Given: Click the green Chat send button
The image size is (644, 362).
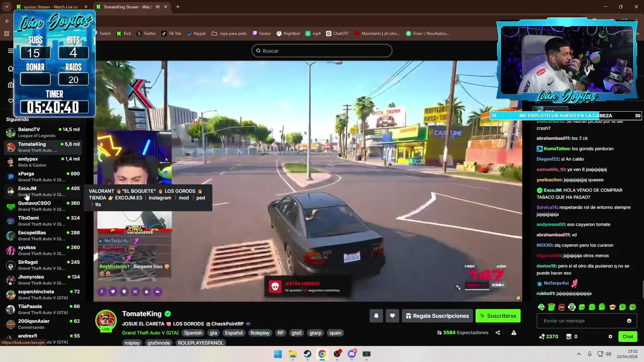Looking at the screenshot, I should click(628, 336).
